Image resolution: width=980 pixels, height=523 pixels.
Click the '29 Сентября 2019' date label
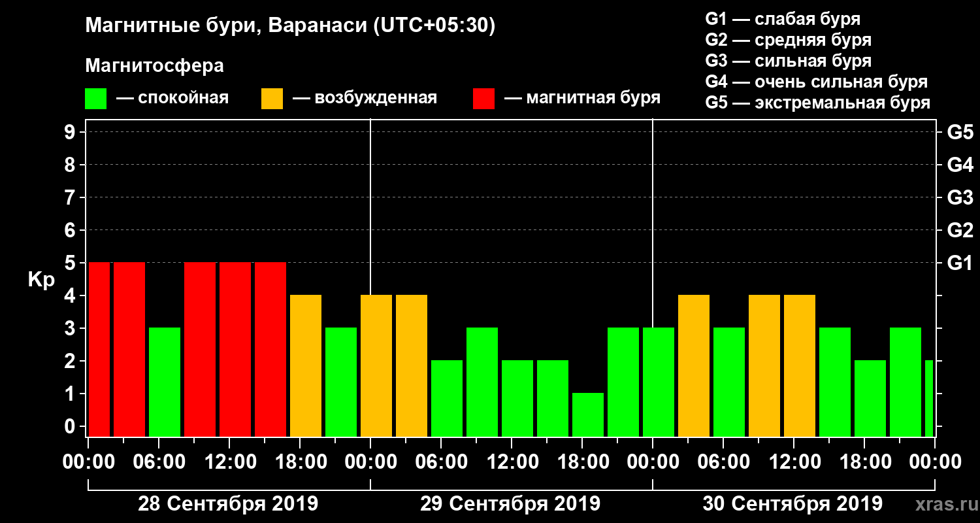(x=510, y=504)
